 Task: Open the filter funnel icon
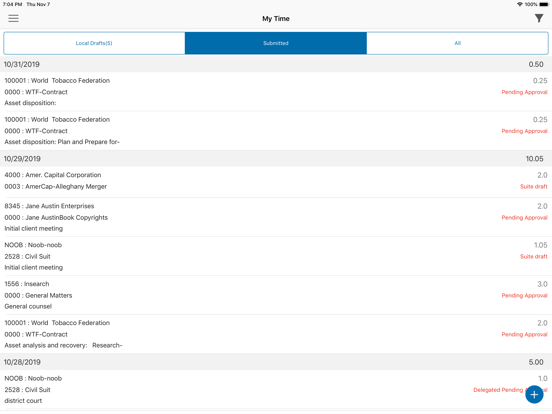539,18
